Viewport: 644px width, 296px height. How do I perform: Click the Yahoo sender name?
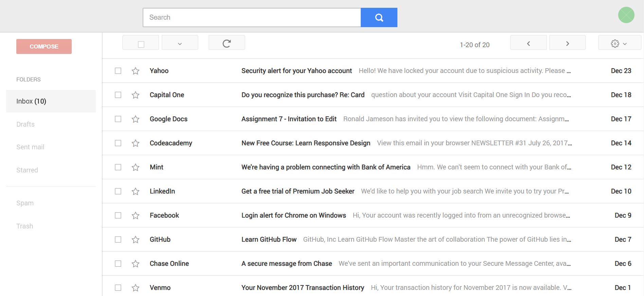pyautogui.click(x=159, y=71)
